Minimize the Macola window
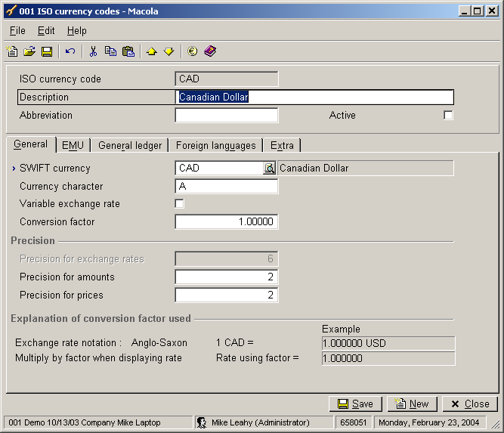Screen dimensions: 504x433 coord(464,11)
